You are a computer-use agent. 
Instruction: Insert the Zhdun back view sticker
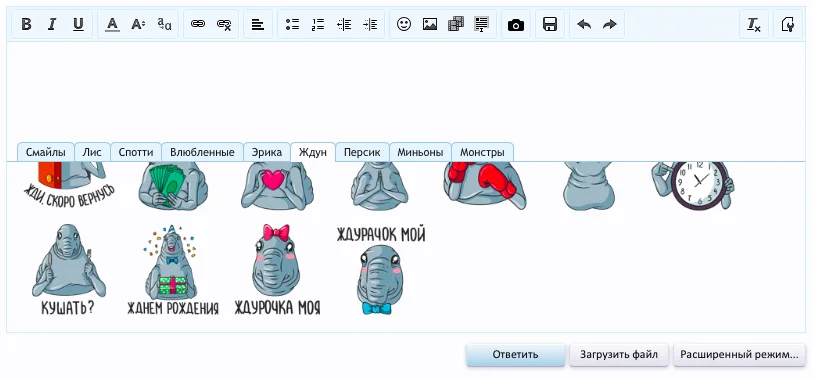pos(588,186)
